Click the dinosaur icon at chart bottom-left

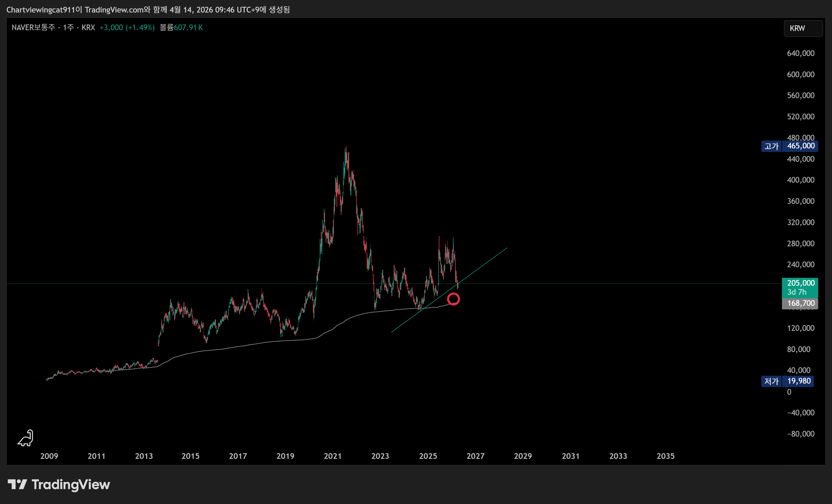point(26,438)
